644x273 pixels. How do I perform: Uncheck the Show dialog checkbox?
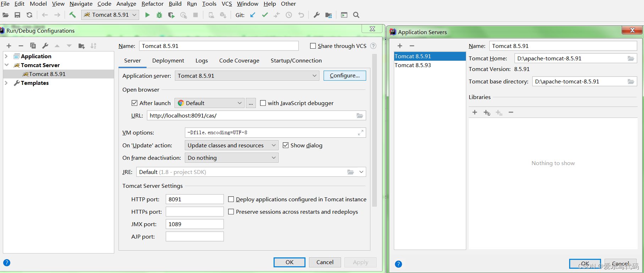pos(286,145)
